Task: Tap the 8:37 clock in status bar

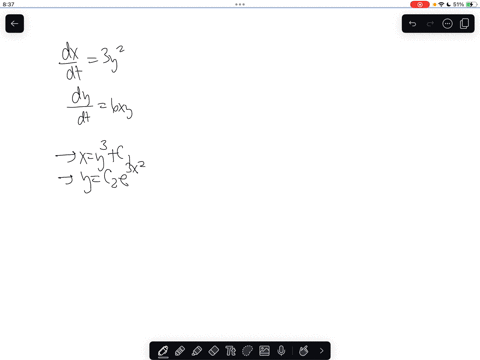Action: [x=9, y=4]
